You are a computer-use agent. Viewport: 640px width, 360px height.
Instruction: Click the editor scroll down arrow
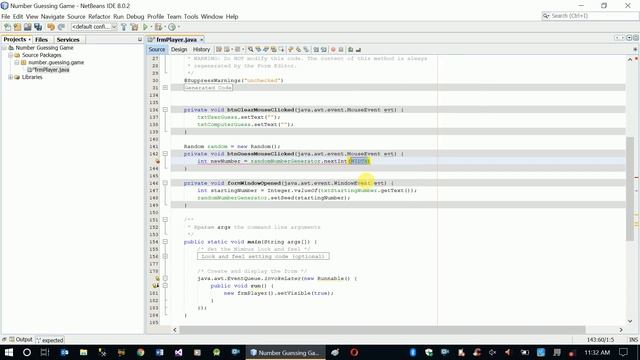[630, 321]
